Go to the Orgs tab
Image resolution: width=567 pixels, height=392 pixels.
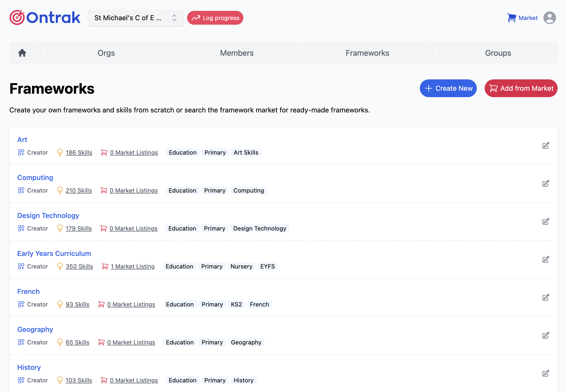click(106, 53)
